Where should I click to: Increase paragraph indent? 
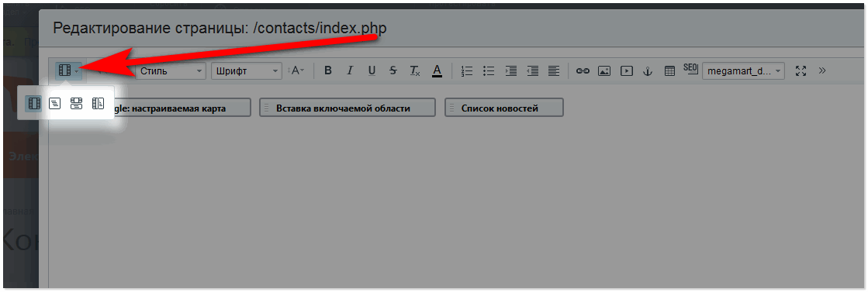(511, 70)
